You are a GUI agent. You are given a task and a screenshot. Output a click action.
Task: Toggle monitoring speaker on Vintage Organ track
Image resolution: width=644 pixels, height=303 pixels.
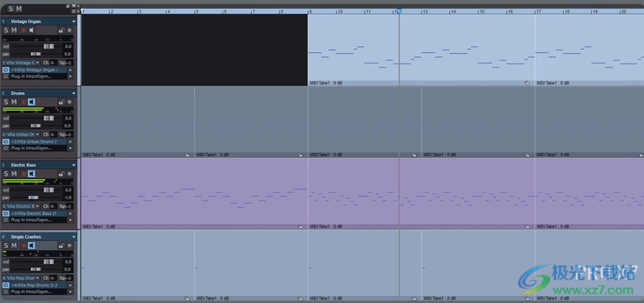point(32,30)
